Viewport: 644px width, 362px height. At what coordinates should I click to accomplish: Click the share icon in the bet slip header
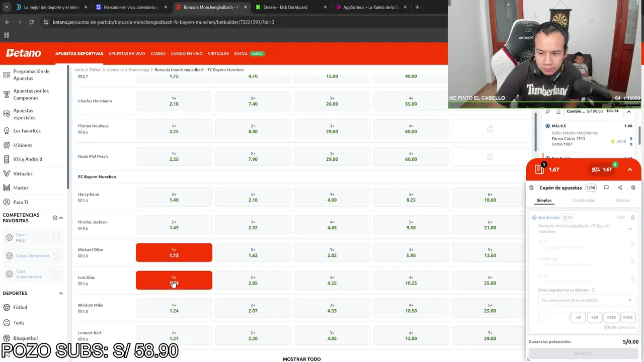coord(620,188)
